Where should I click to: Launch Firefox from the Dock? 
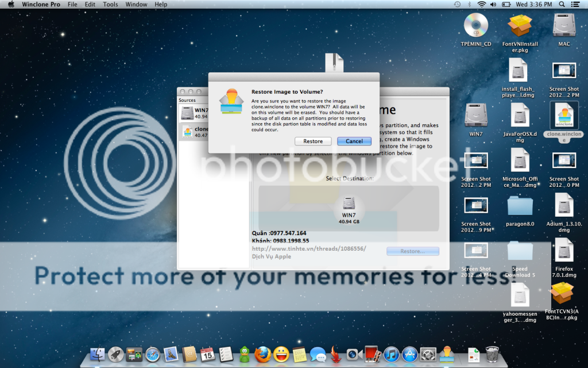[262, 355]
